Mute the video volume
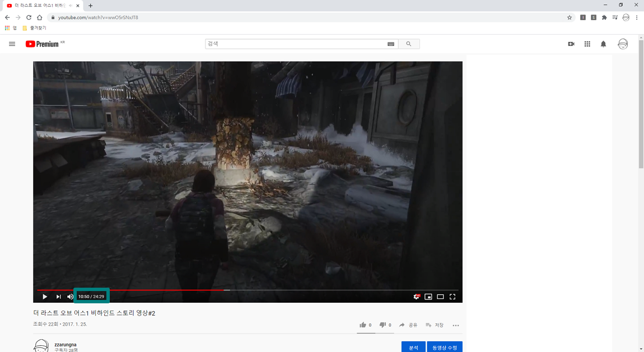The width and height of the screenshot is (644, 352). click(x=70, y=297)
